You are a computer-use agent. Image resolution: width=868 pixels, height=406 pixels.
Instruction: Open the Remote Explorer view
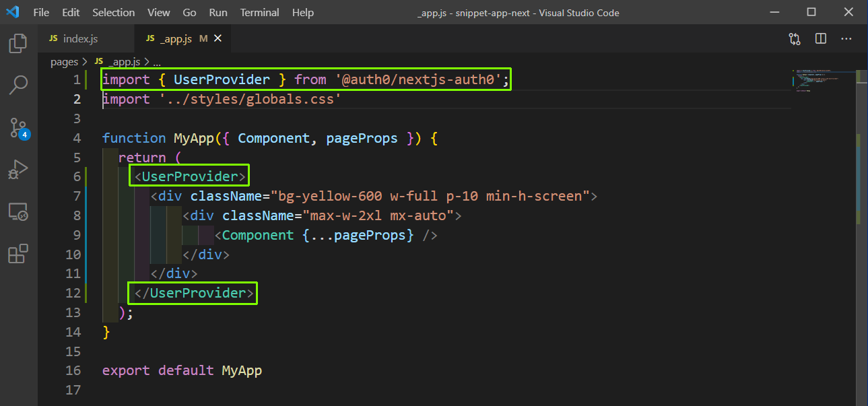pyautogui.click(x=18, y=212)
